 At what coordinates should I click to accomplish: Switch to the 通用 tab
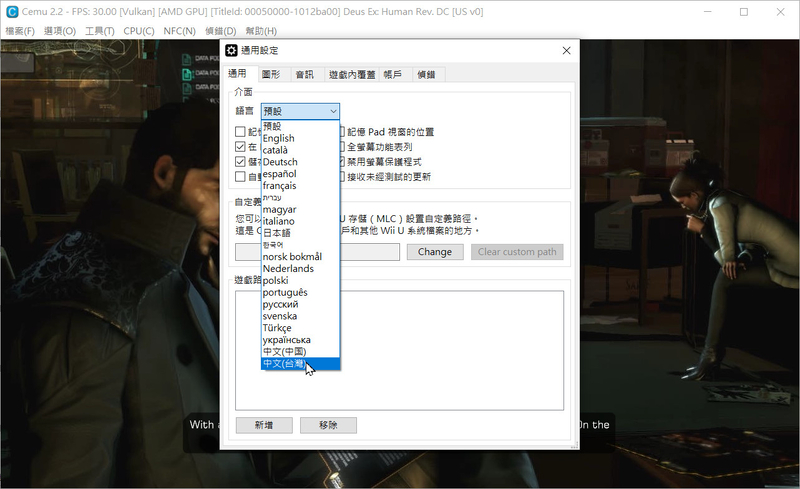point(237,74)
